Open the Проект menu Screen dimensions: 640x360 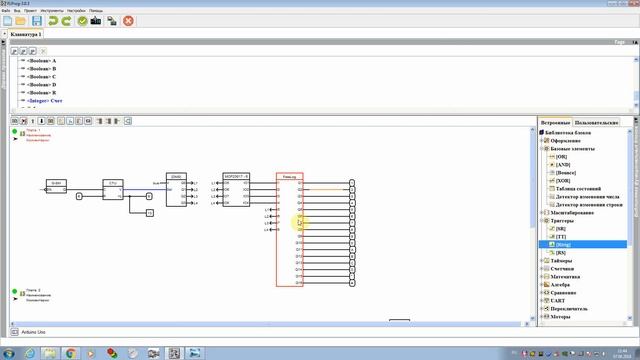click(30, 10)
